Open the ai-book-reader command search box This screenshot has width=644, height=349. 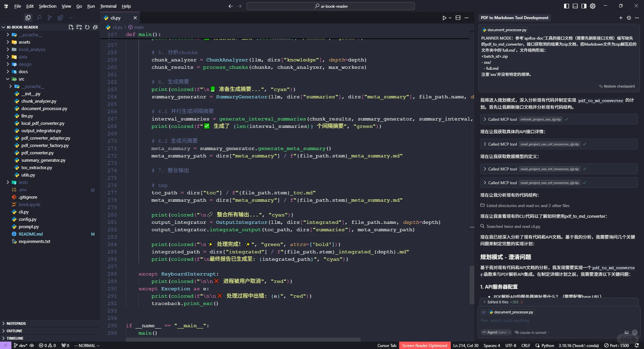331,6
